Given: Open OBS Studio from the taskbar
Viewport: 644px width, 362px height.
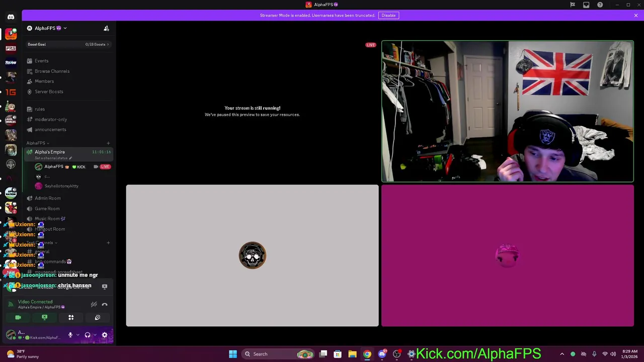Looking at the screenshot, I should coord(396,354).
